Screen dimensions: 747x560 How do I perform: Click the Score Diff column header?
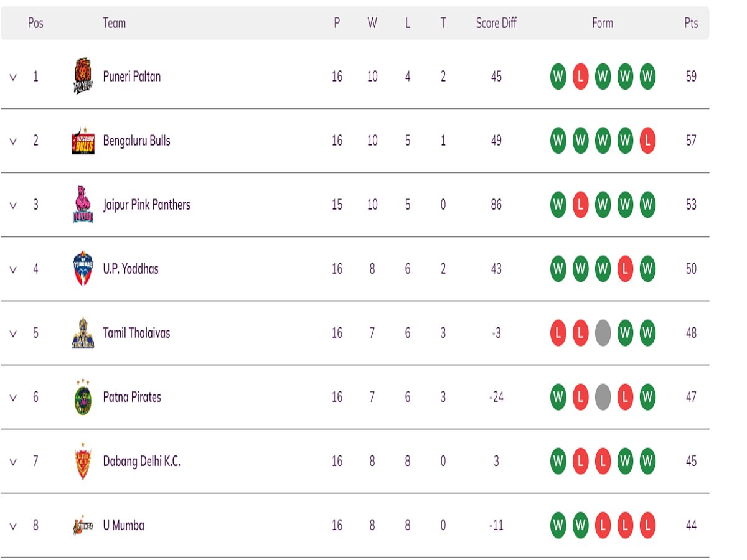[x=495, y=24]
